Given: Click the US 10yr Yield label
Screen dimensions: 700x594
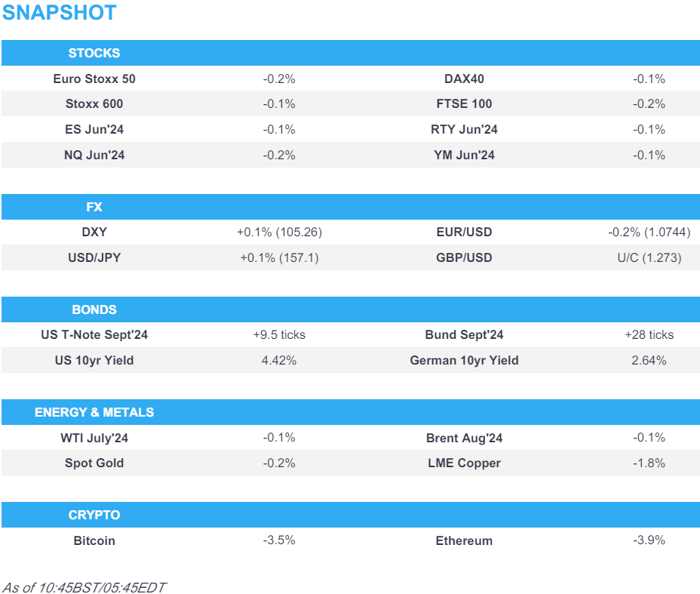Looking at the screenshot, I should click(94, 361).
